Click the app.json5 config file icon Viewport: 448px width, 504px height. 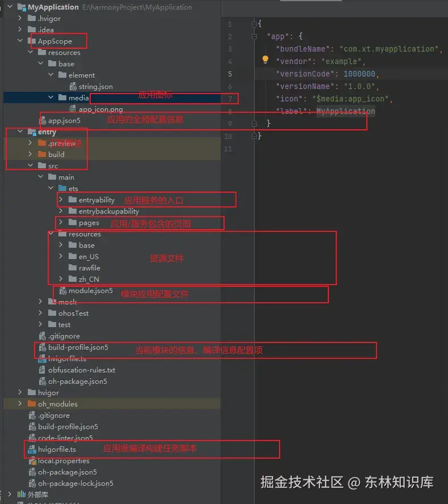click(x=43, y=121)
